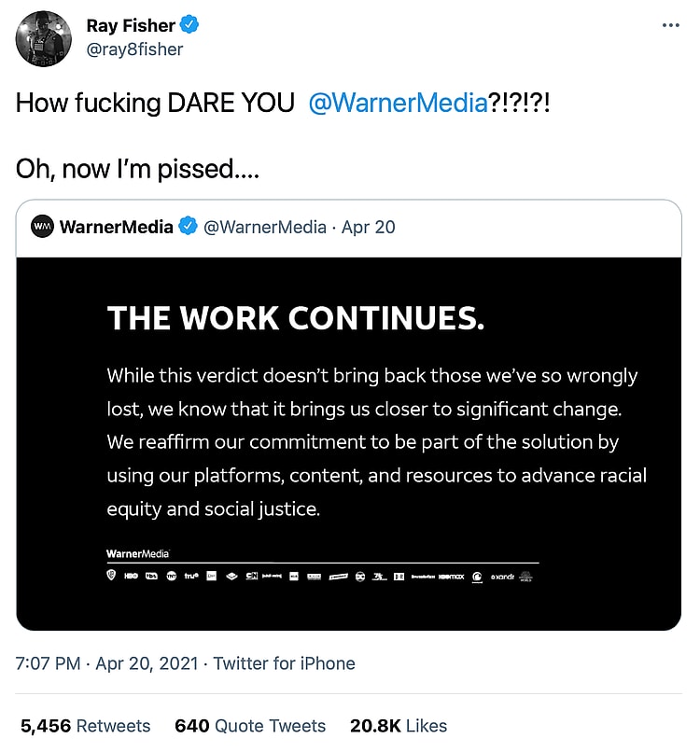View the 5,456 Retweets list
Image resolution: width=700 pixels, height=752 pixels.
[85, 725]
